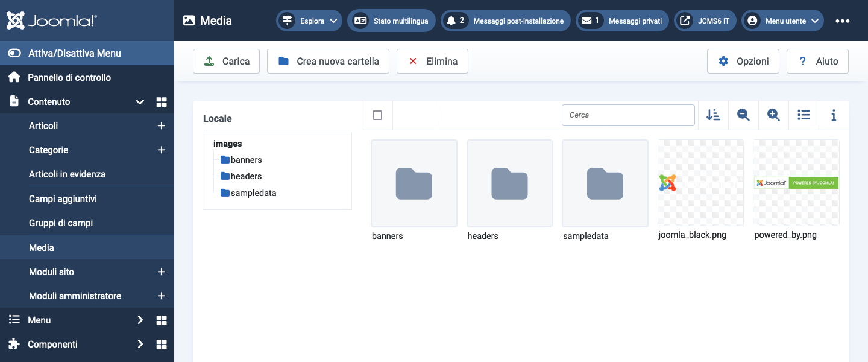Click Attiva/Disattiva Menu toggle

coord(87,53)
